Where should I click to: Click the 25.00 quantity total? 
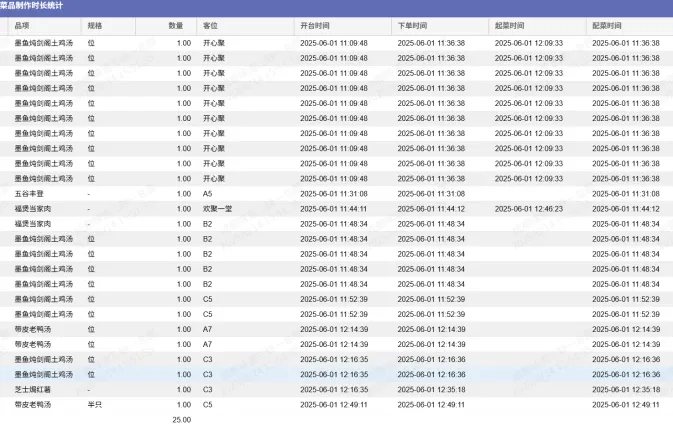pyautogui.click(x=182, y=419)
